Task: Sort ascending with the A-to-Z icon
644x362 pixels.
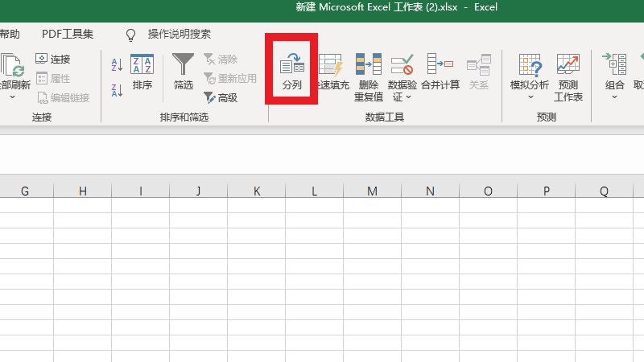Action: point(117,64)
